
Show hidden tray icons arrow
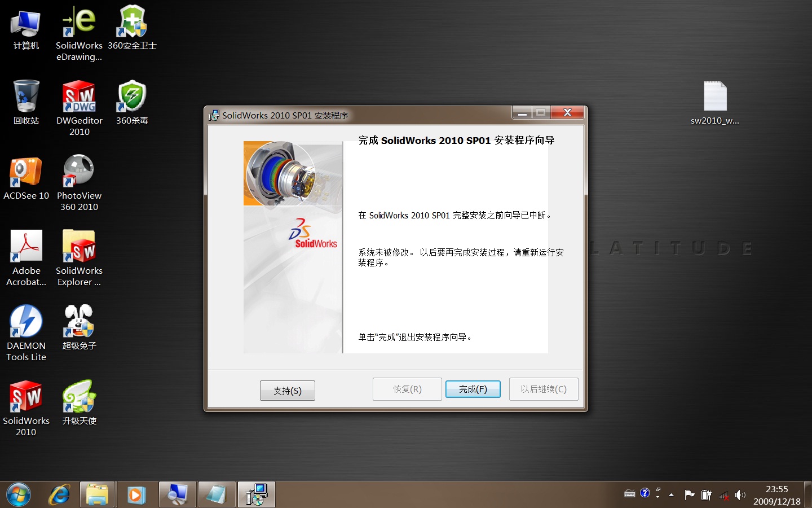[x=671, y=495]
